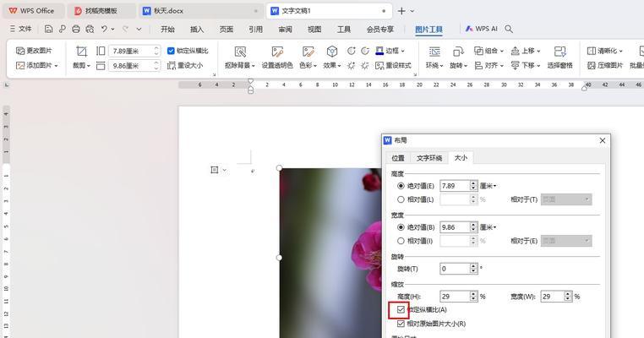The width and height of the screenshot is (644, 338).
Task: Close the 布局 layout dialog
Action: click(x=602, y=140)
